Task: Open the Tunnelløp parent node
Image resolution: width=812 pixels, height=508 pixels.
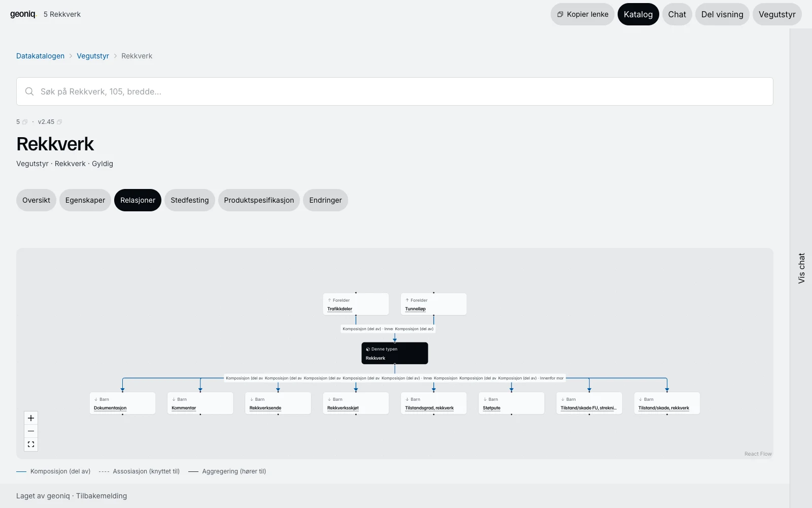Action: [x=433, y=304]
